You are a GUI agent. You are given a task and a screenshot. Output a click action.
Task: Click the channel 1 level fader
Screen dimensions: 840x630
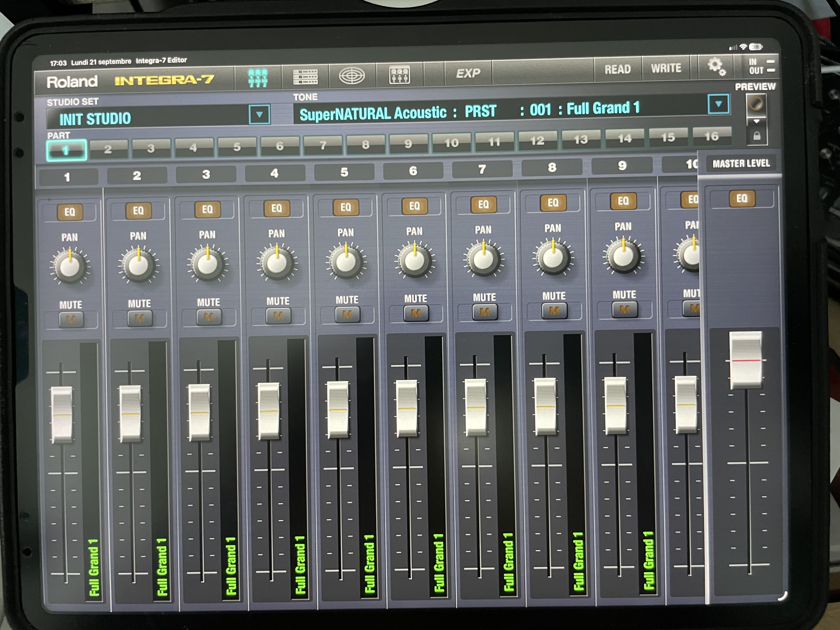pos(61,415)
